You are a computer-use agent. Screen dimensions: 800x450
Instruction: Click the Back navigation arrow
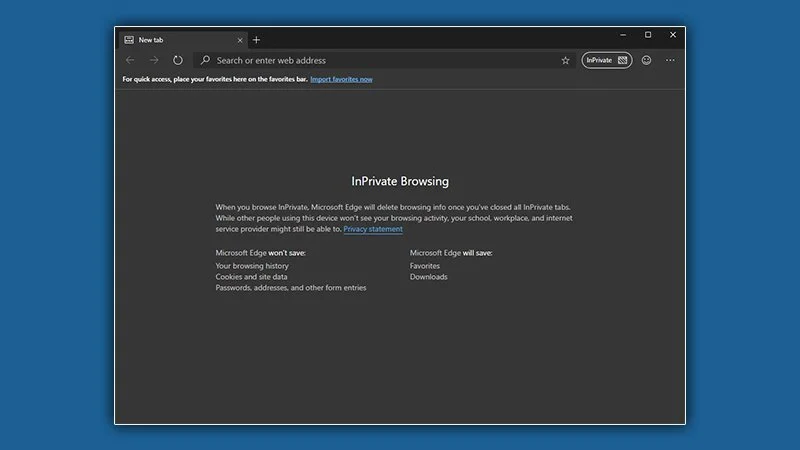pos(130,60)
